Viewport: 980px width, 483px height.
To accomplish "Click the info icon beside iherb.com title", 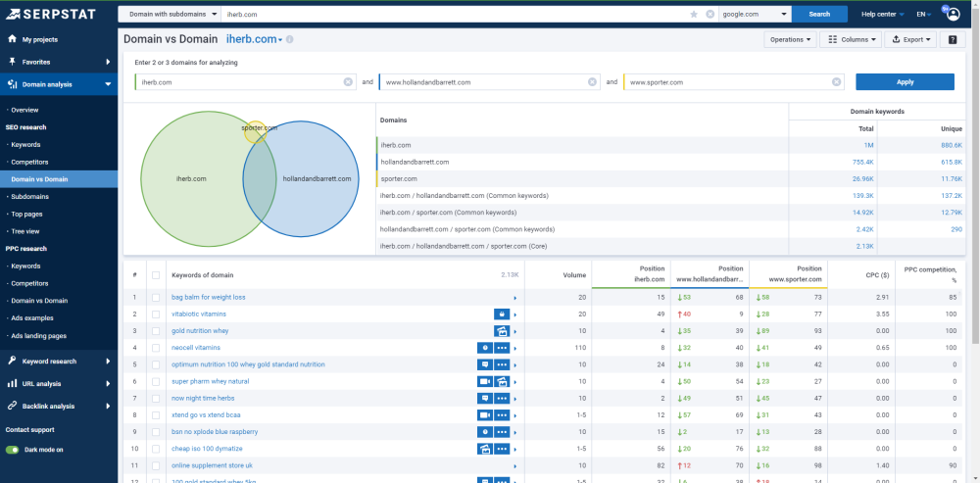I will point(289,39).
